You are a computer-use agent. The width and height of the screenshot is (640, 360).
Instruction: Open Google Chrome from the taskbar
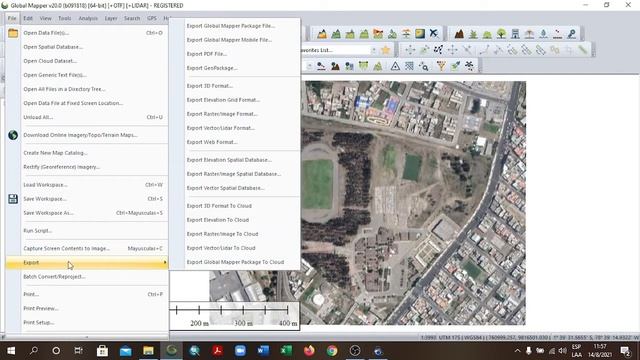(x=332, y=351)
